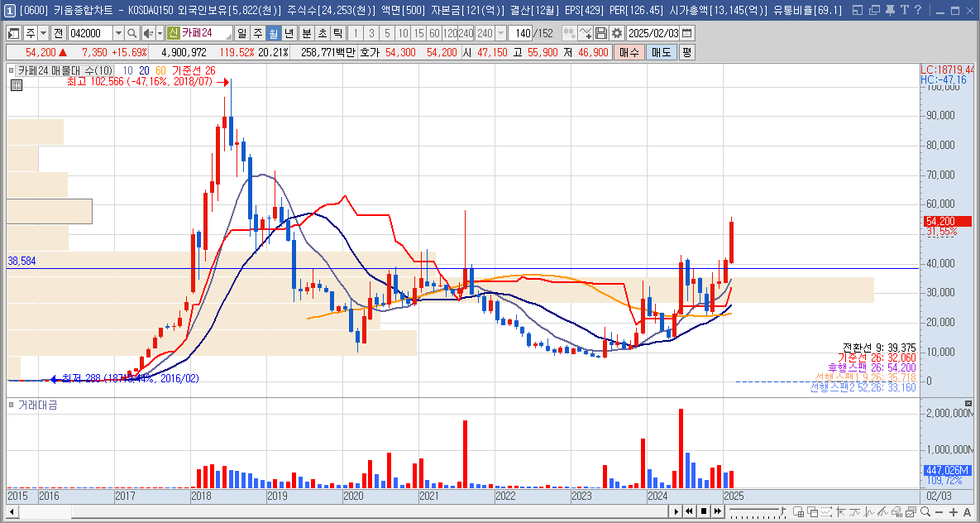980x523 pixels.
Task: Click the speaker sound icon
Action: pos(147,33)
